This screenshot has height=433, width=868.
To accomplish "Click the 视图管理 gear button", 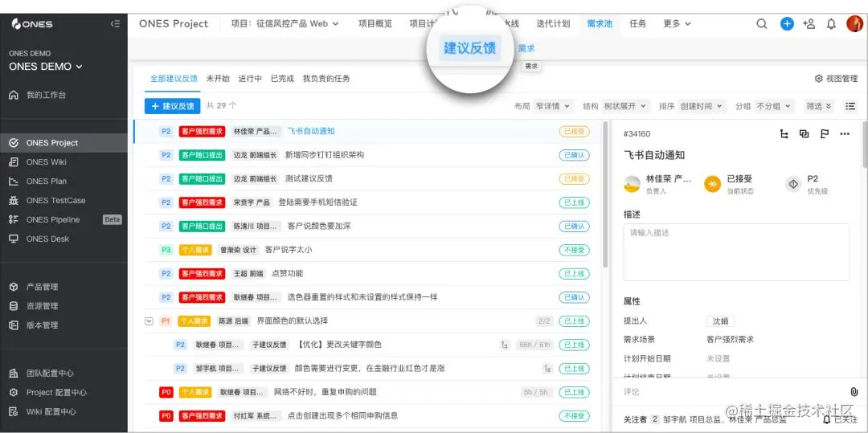I will [x=836, y=79].
